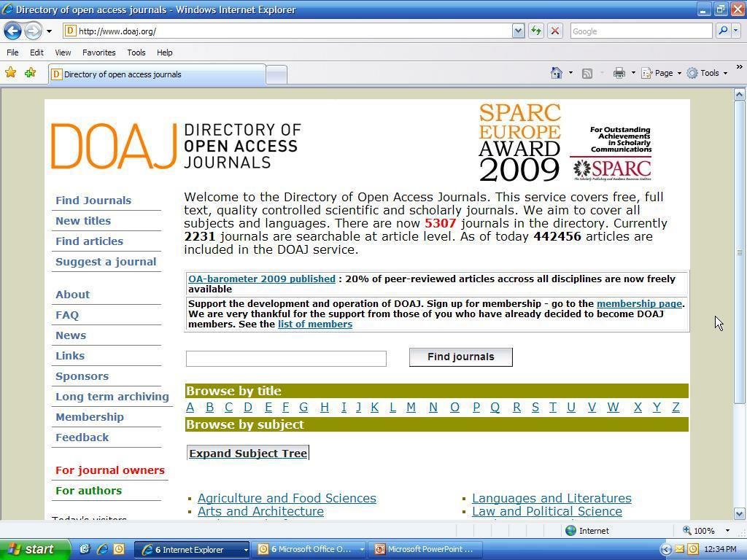Open the recent pages dropdown next to Forward

coord(49,31)
